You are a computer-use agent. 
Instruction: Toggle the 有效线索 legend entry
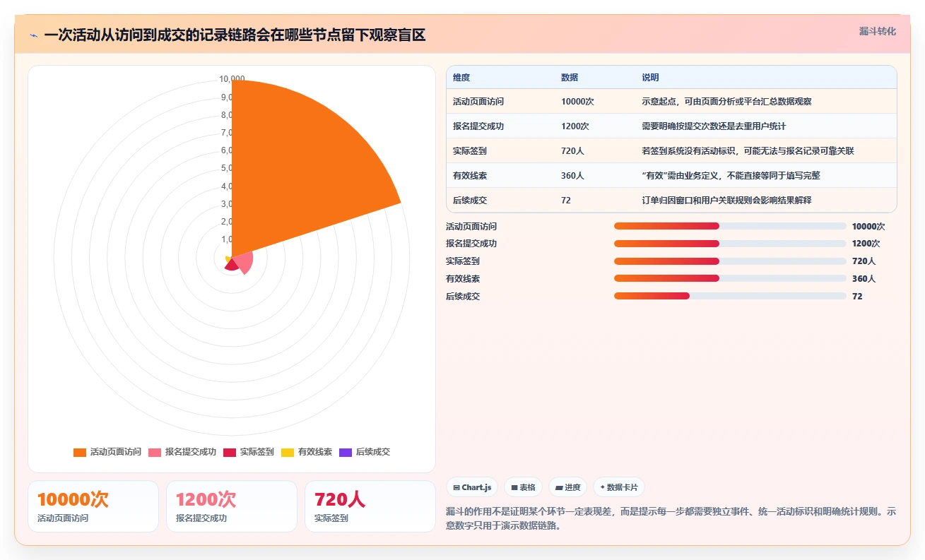pos(307,452)
